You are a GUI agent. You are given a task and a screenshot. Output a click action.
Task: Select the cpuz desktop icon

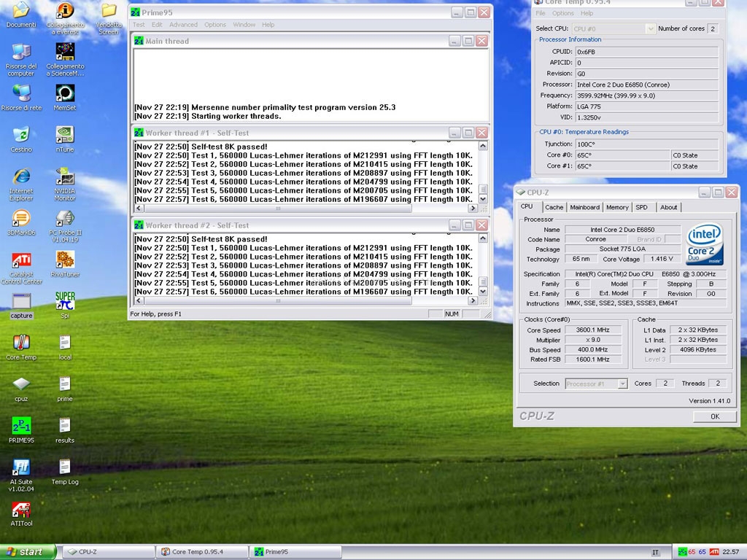[21, 389]
